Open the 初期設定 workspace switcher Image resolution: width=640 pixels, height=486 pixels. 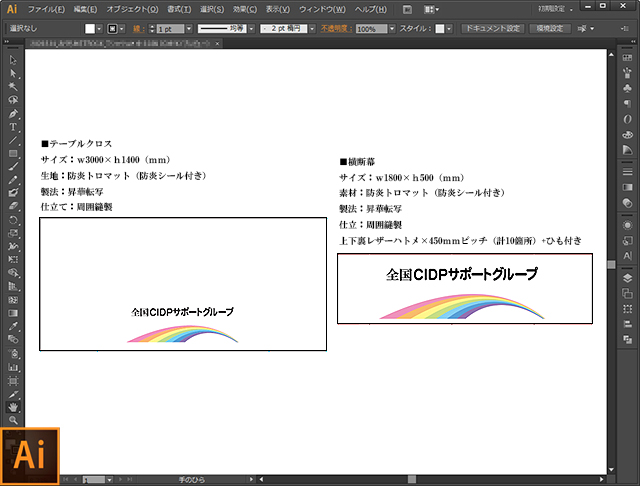pos(555,9)
